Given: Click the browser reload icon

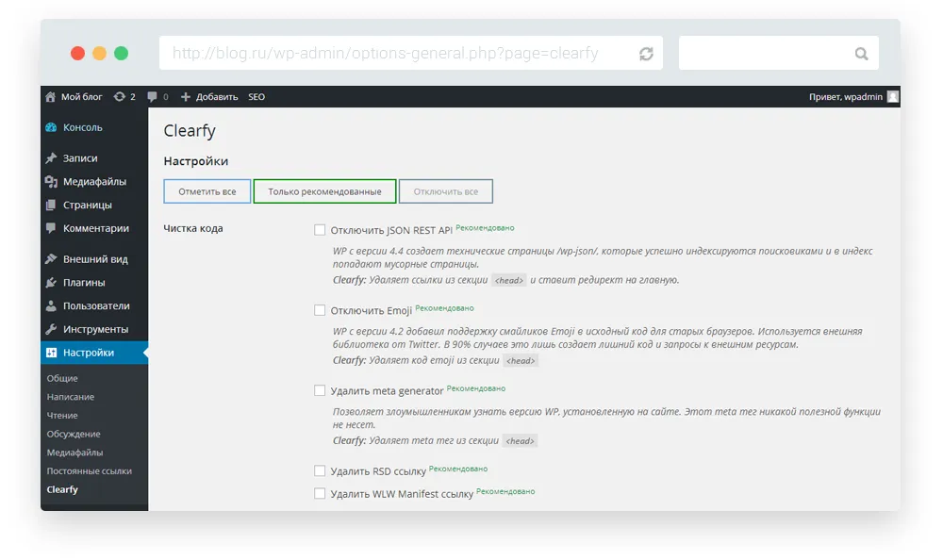Looking at the screenshot, I should tap(646, 54).
